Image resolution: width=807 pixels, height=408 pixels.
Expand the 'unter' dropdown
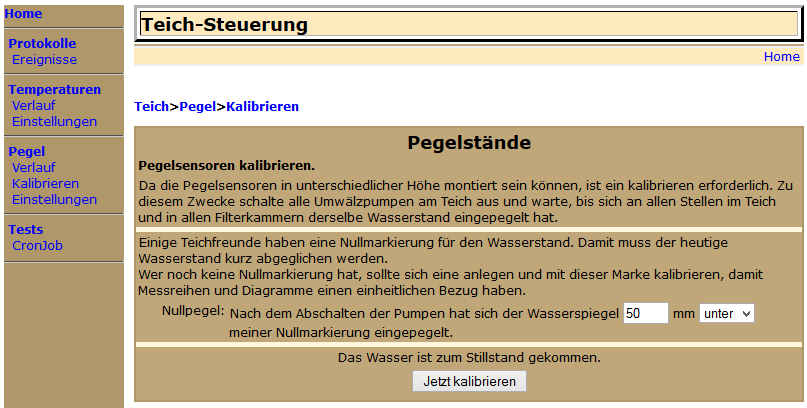coord(726,313)
